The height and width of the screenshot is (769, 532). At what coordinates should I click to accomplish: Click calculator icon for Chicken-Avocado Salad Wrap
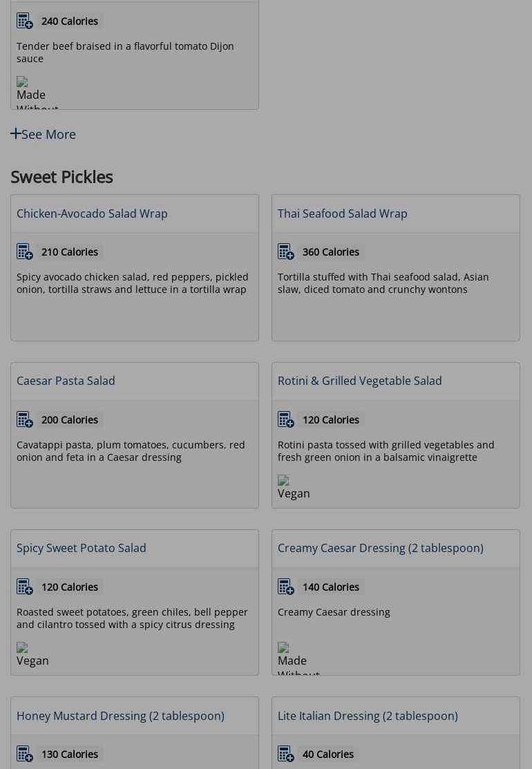tap(25, 252)
